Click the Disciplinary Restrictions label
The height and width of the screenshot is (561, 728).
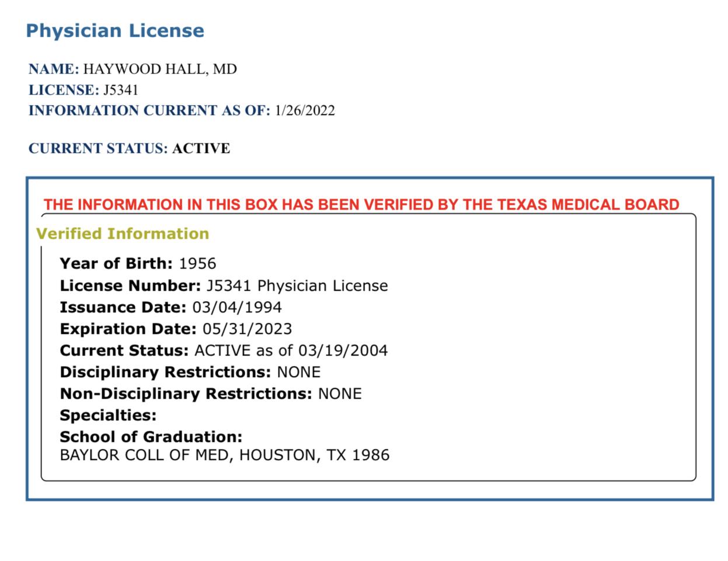click(x=165, y=372)
